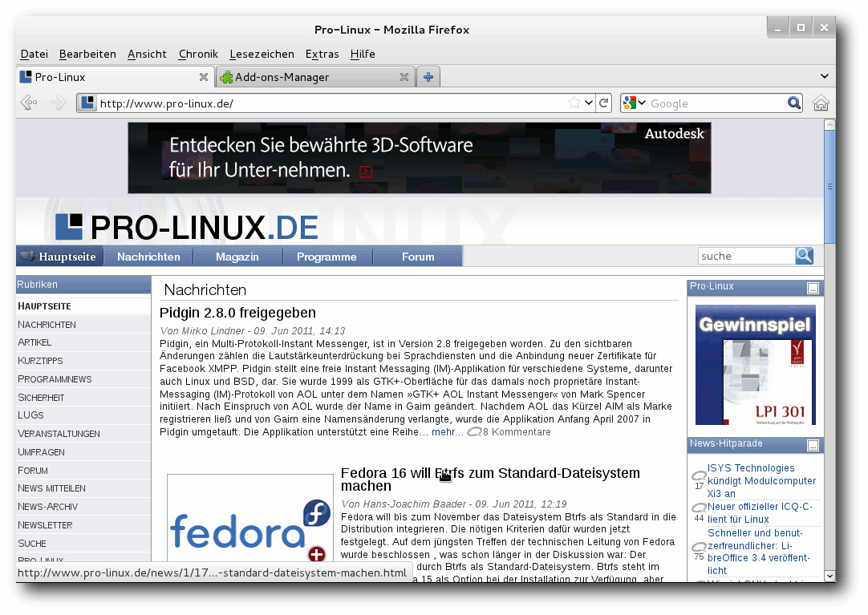868x615 pixels.
Task: Switch to the Add-ons-Manager tab
Action: coord(315,77)
